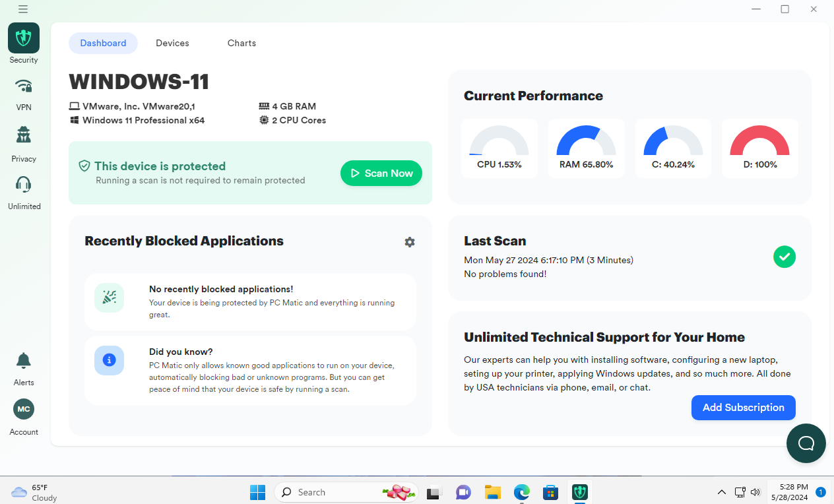
Task: Click the WINDOWS-11 device name
Action: pos(139,82)
